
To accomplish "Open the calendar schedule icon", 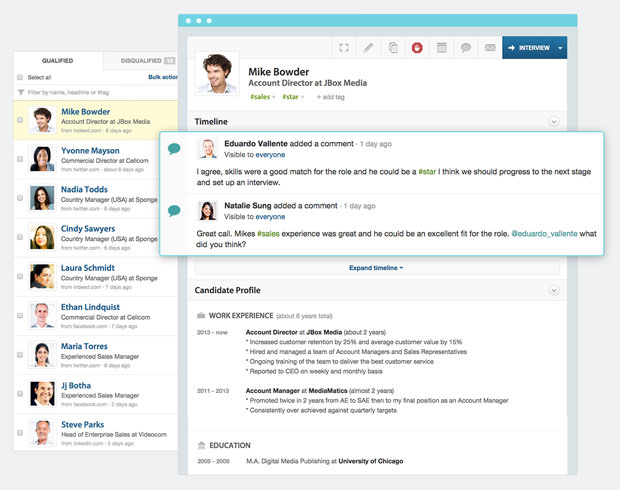I will tap(441, 47).
